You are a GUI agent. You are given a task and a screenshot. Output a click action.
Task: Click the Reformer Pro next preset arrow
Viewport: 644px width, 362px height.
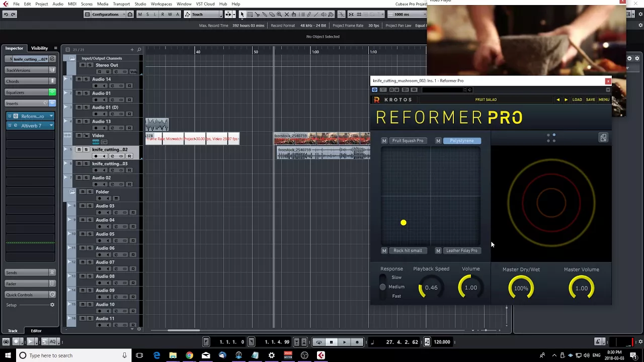tap(566, 100)
